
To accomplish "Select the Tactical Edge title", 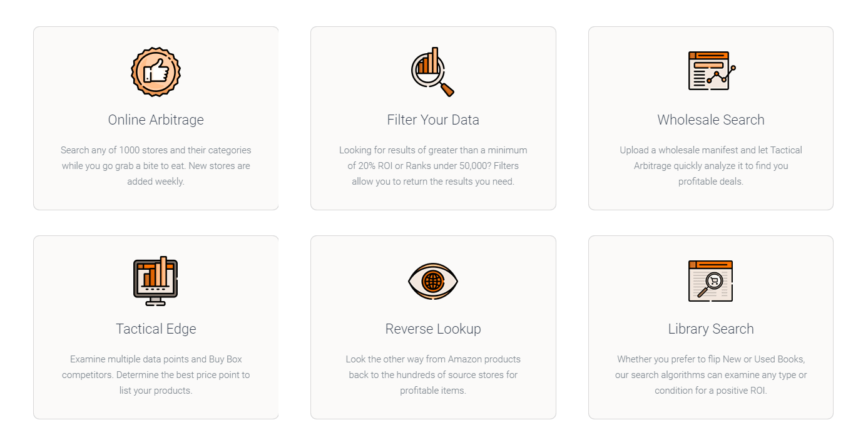I will click(156, 329).
